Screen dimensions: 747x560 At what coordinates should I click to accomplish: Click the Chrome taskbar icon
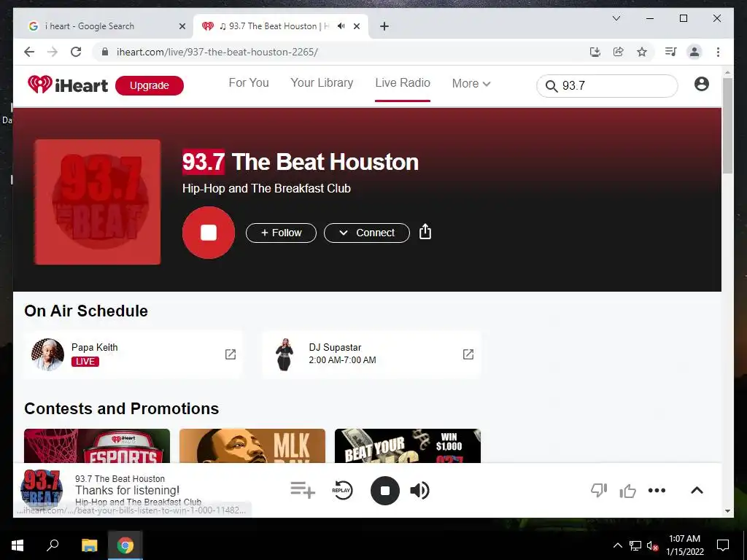click(125, 545)
